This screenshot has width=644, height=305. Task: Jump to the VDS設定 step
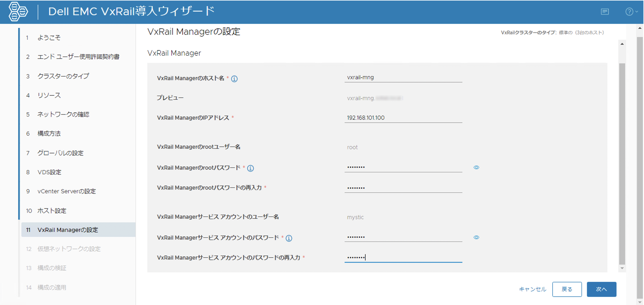click(x=49, y=172)
